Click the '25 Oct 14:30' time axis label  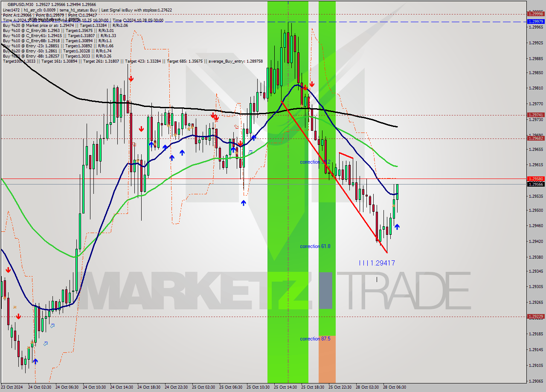tap(285, 387)
